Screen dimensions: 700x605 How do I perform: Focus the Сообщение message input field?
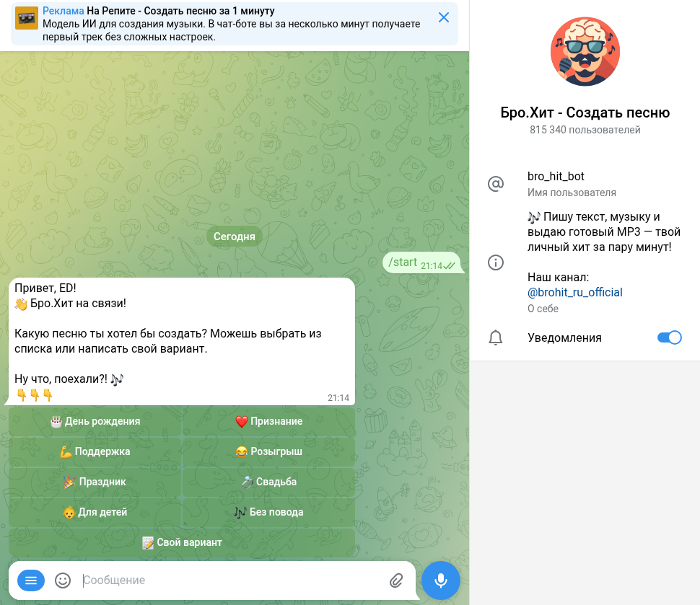232,580
